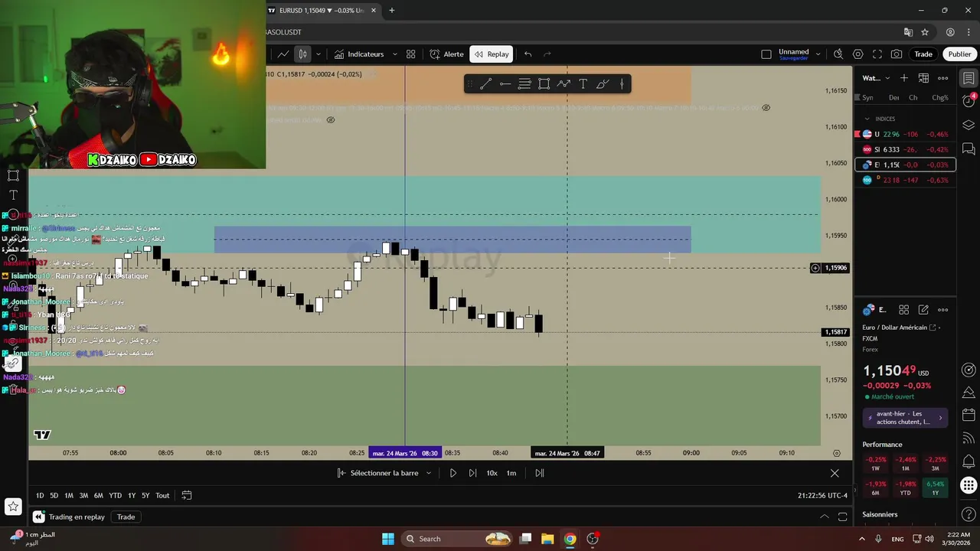Select the Fibonacci retracement tool
Viewport: 980px width, 551px height.
(x=524, y=84)
